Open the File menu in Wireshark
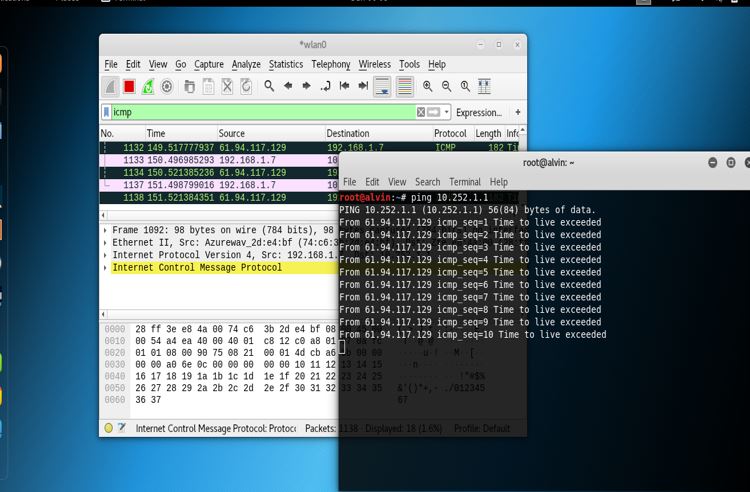The image size is (750, 492). coord(111,64)
